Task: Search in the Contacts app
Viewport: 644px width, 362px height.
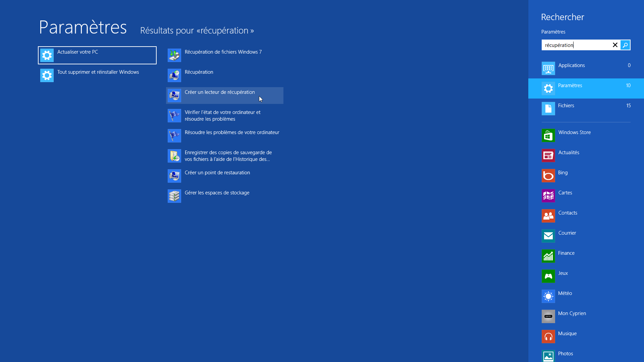Action: tap(586, 216)
